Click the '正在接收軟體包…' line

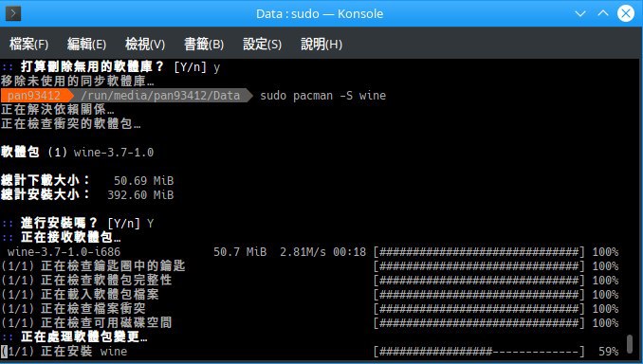(x=61, y=237)
